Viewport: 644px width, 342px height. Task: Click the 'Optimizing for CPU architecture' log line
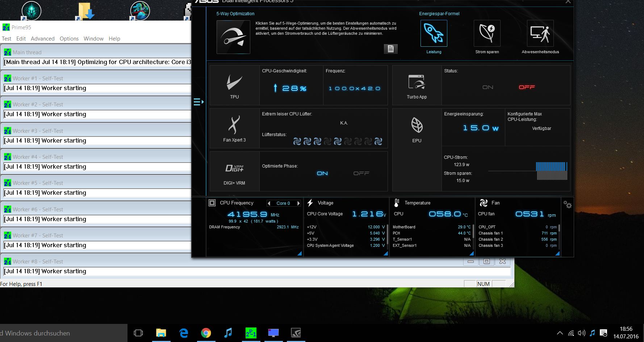click(x=97, y=62)
